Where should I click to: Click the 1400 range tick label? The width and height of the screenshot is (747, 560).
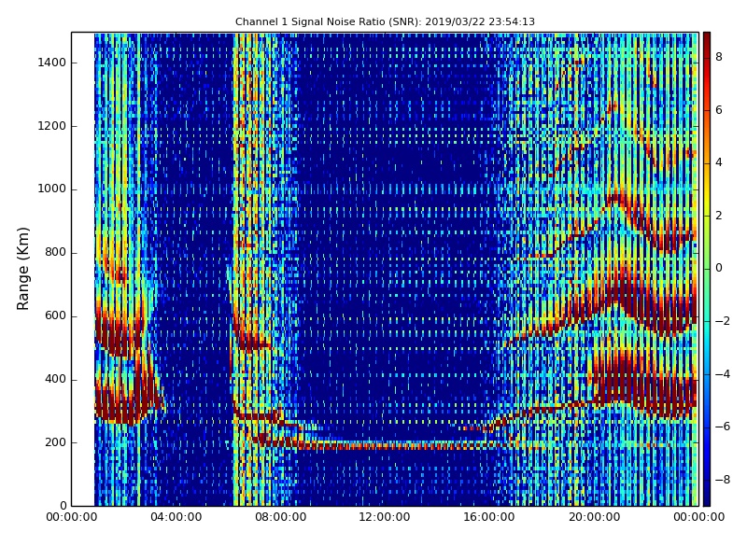[52, 63]
